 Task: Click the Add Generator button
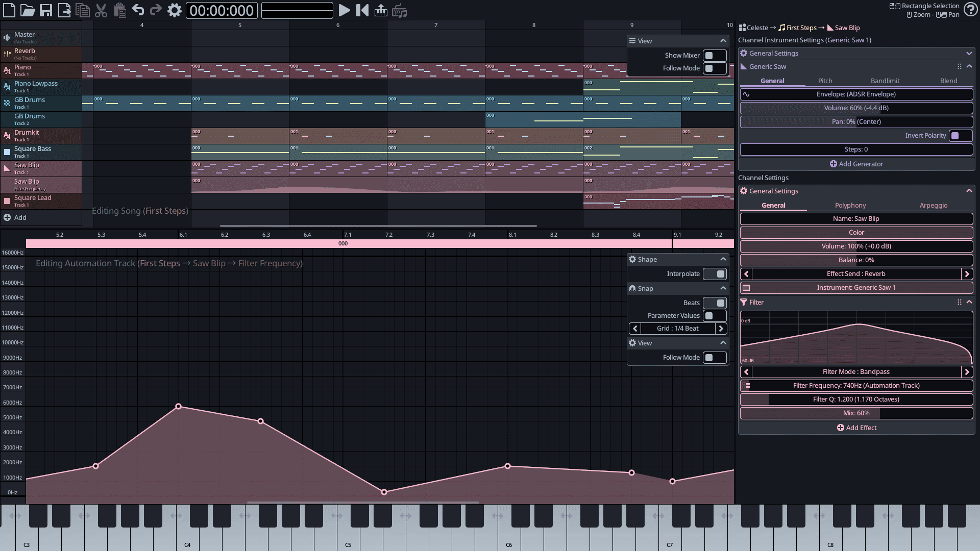pyautogui.click(x=856, y=164)
